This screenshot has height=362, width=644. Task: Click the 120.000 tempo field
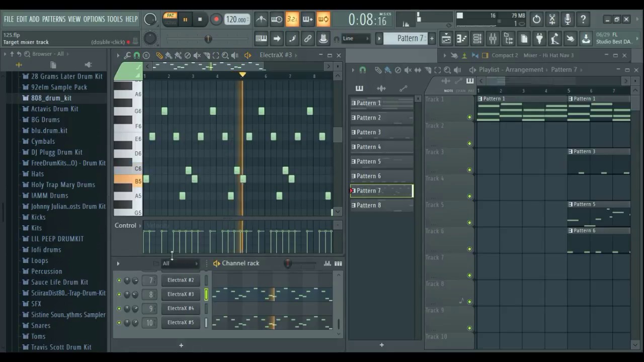237,20
